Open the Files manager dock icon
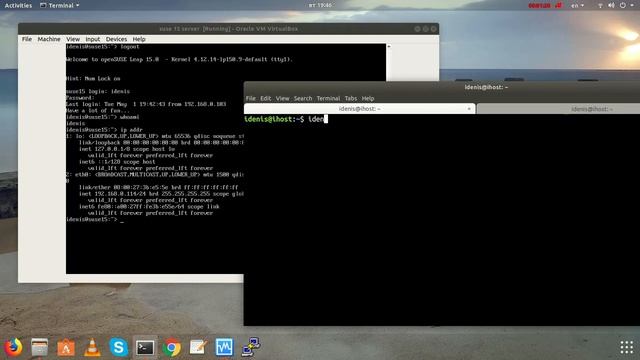Image resolution: width=640 pixels, height=360 pixels. point(40,347)
